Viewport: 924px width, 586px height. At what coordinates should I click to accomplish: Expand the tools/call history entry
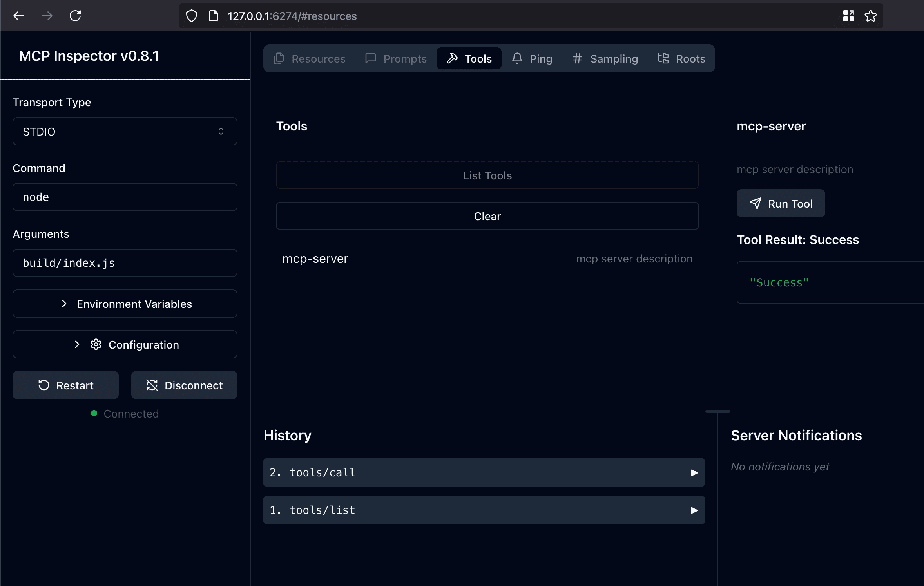484,472
